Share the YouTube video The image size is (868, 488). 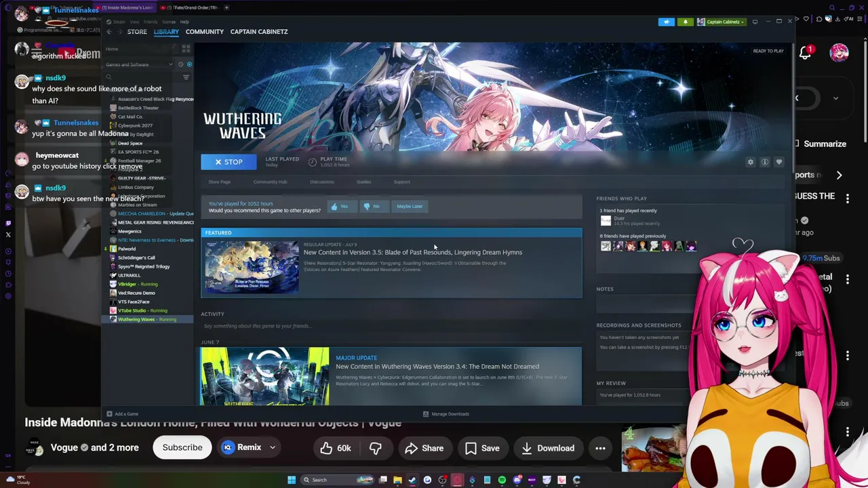coord(424,448)
